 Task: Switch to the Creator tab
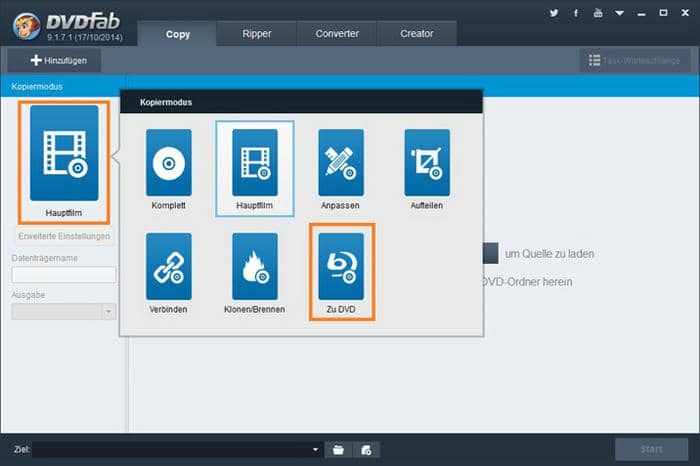coord(417,33)
